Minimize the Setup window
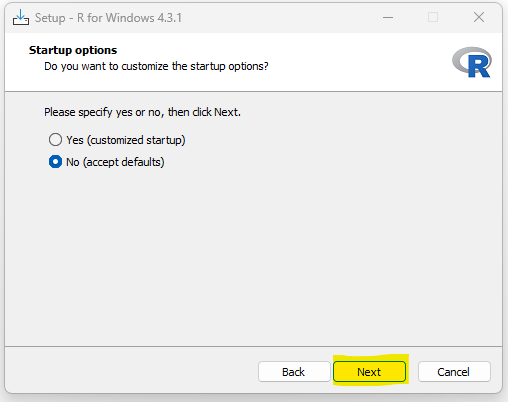Image resolution: width=508 pixels, height=402 pixels. click(x=388, y=17)
